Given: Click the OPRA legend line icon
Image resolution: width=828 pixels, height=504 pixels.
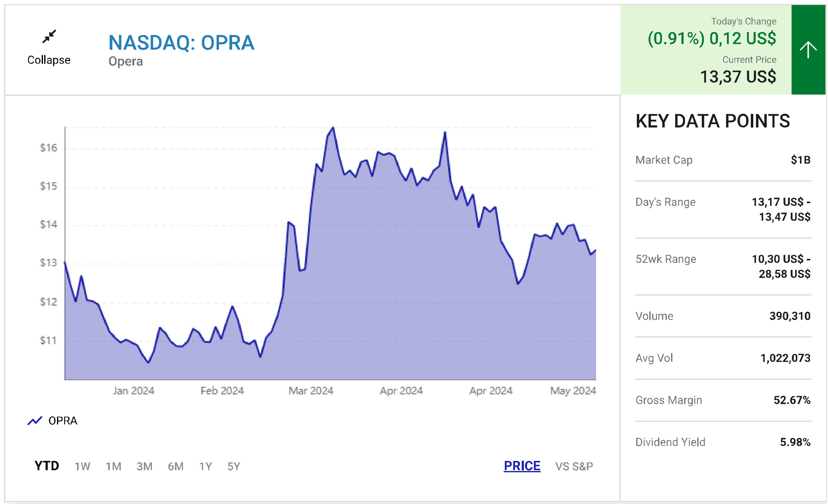Looking at the screenshot, I should click(x=35, y=420).
